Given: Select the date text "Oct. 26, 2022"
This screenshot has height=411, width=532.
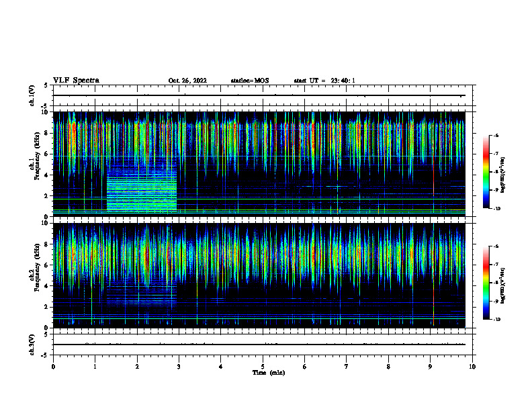Looking at the screenshot, I should click(187, 81).
